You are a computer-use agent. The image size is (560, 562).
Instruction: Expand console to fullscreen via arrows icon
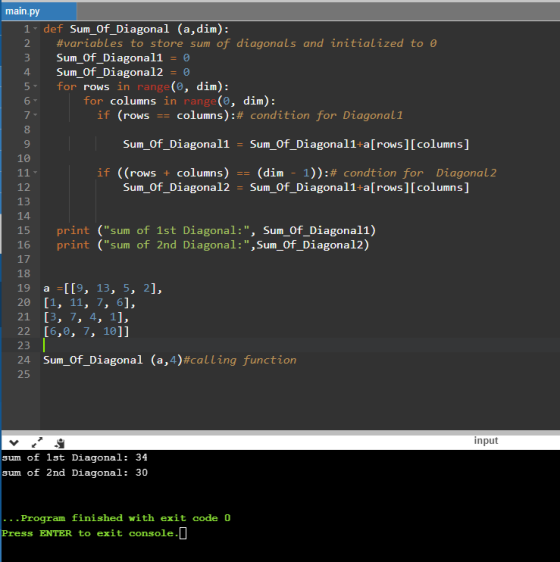tap(37, 443)
